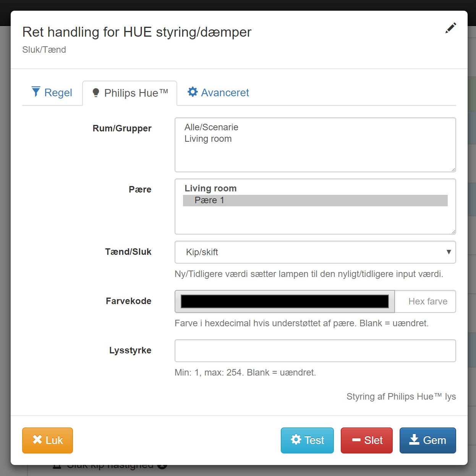Viewport: 476px width, 476px height.
Task: Run the Test button
Action: (x=307, y=440)
